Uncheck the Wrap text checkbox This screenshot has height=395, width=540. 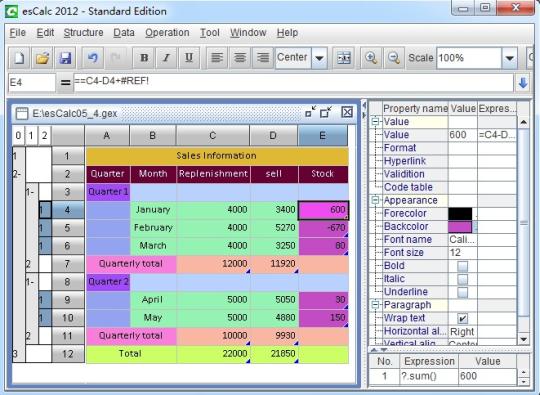(x=463, y=318)
